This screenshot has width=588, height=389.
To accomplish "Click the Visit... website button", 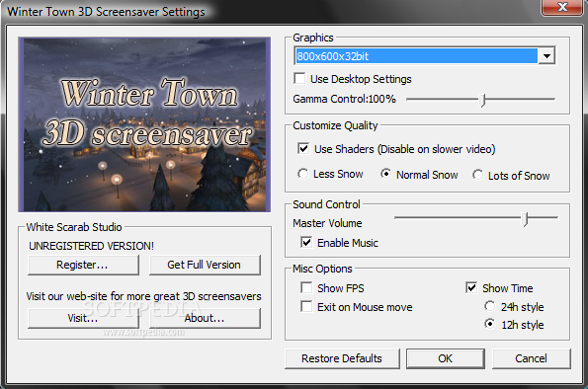I will click(x=83, y=318).
